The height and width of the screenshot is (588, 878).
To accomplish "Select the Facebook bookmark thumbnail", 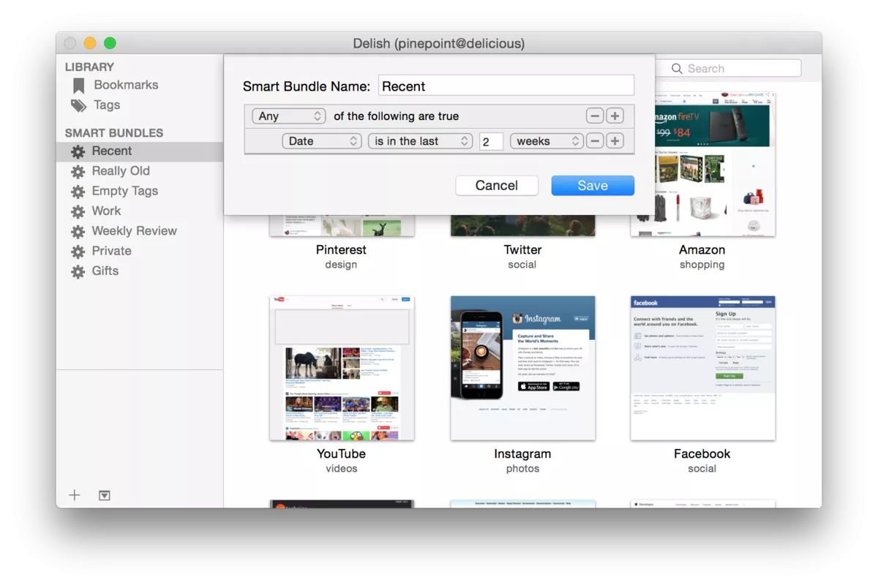I will [702, 368].
